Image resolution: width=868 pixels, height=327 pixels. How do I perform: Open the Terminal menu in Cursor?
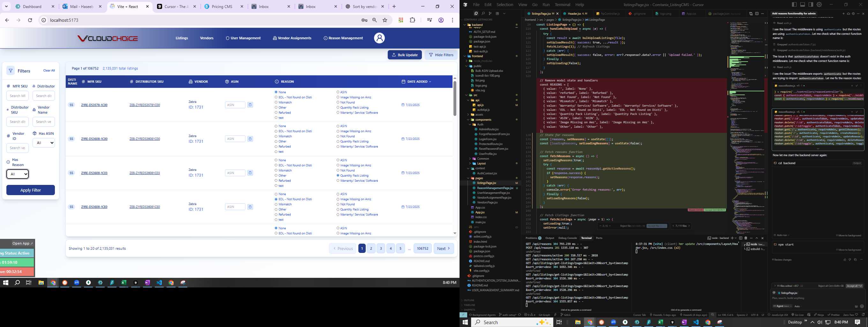click(x=562, y=4)
